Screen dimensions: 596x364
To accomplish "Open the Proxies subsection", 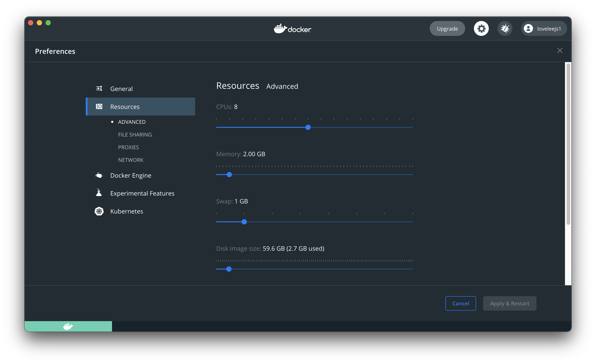I will click(128, 147).
